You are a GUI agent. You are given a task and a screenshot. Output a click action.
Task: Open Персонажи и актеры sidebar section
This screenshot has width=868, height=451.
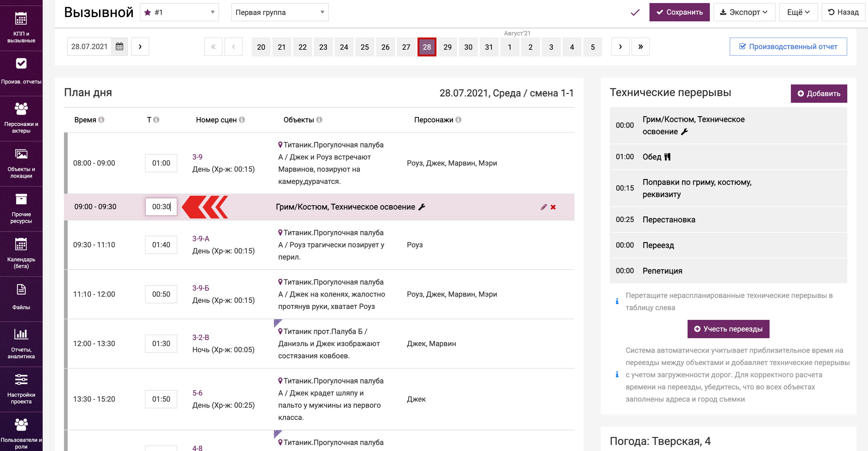point(21,118)
